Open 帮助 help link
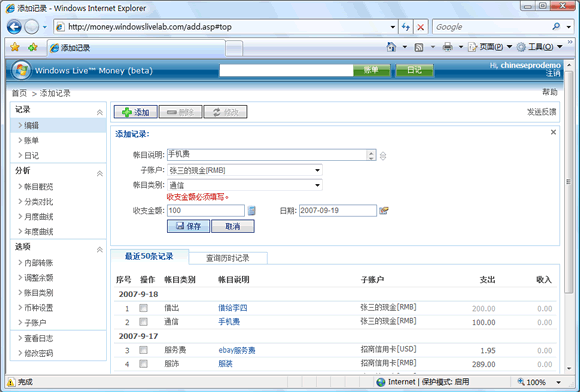Screen dimensions: 580x392 (x=550, y=92)
